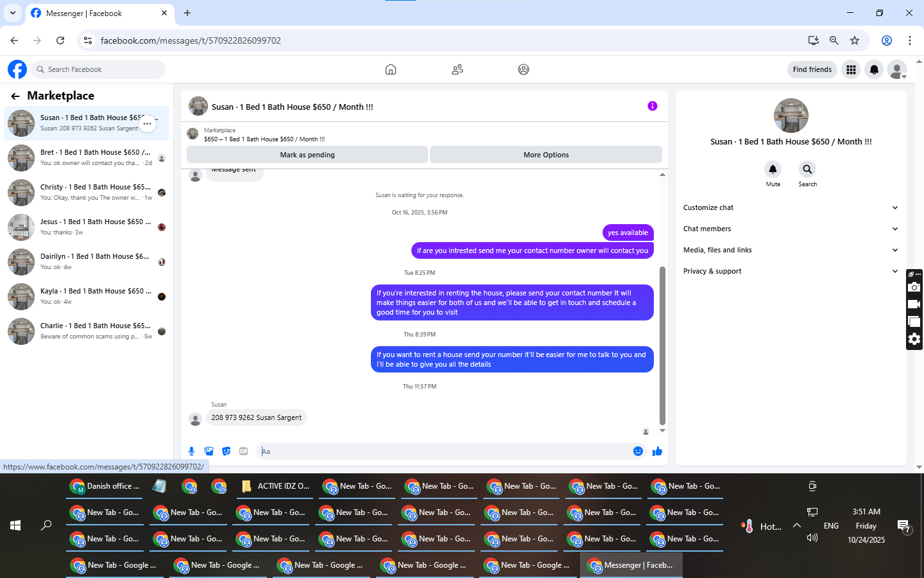Click the chat scrollbar up arrow
This screenshot has height=578, width=924.
pyautogui.click(x=662, y=174)
